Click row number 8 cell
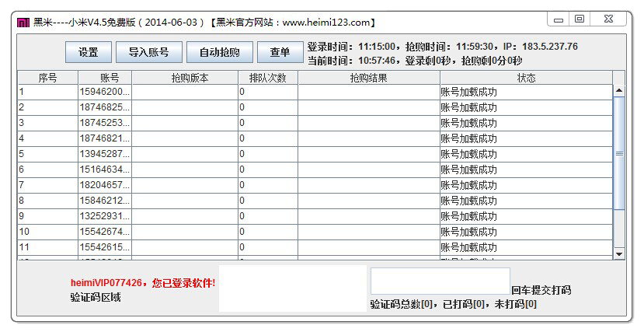The height and width of the screenshot is (332, 644). (47, 201)
